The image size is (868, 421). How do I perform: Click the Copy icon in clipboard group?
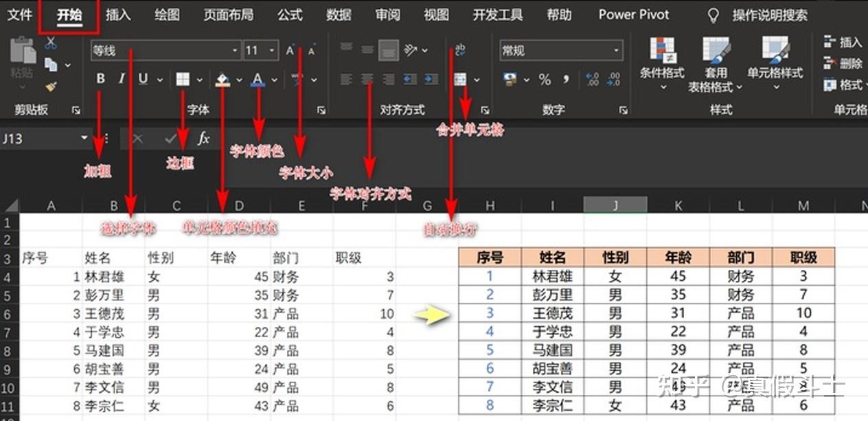[51, 65]
